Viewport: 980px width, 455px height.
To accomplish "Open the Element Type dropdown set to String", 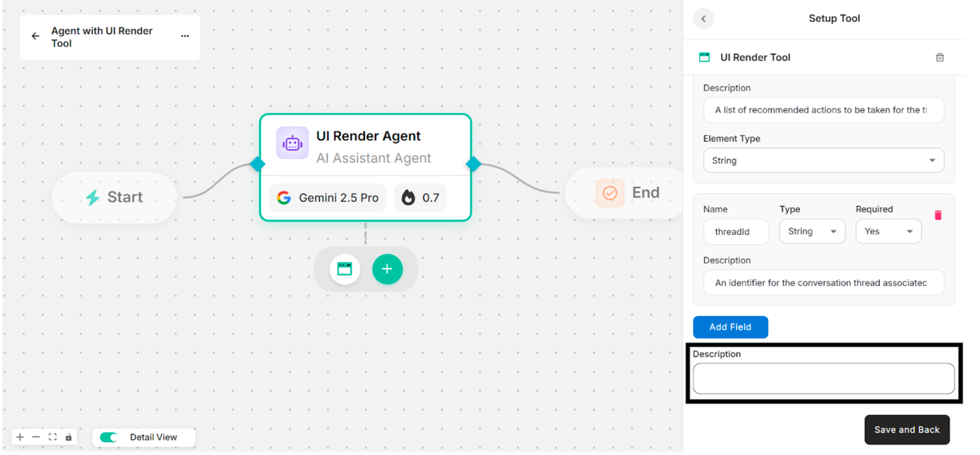I will pyautogui.click(x=824, y=161).
